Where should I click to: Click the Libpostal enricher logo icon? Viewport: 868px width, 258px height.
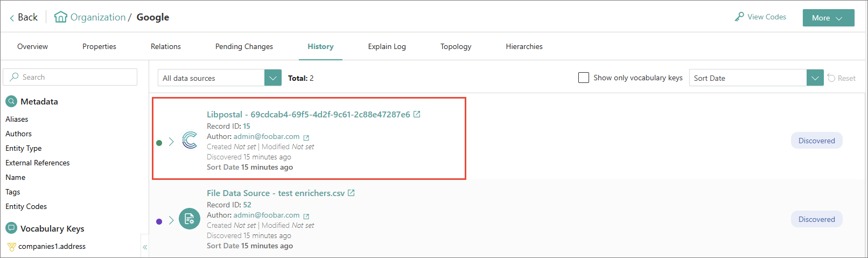click(190, 141)
